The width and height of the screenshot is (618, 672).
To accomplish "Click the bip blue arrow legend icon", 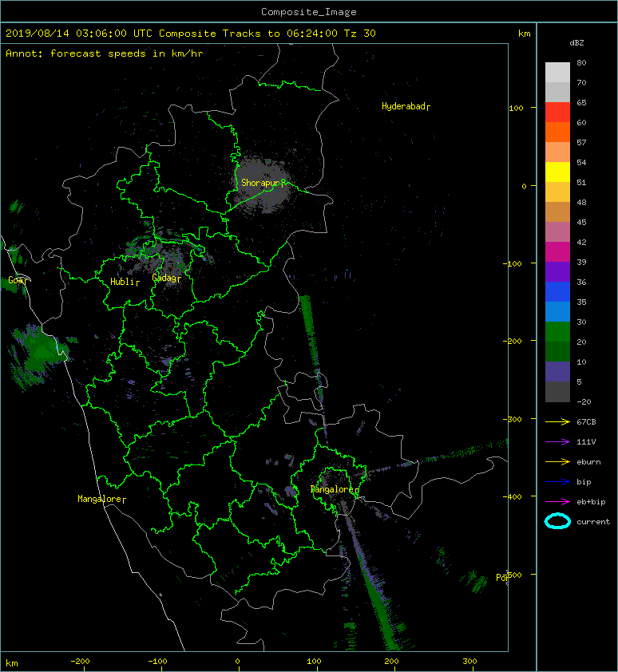I will pos(557,482).
